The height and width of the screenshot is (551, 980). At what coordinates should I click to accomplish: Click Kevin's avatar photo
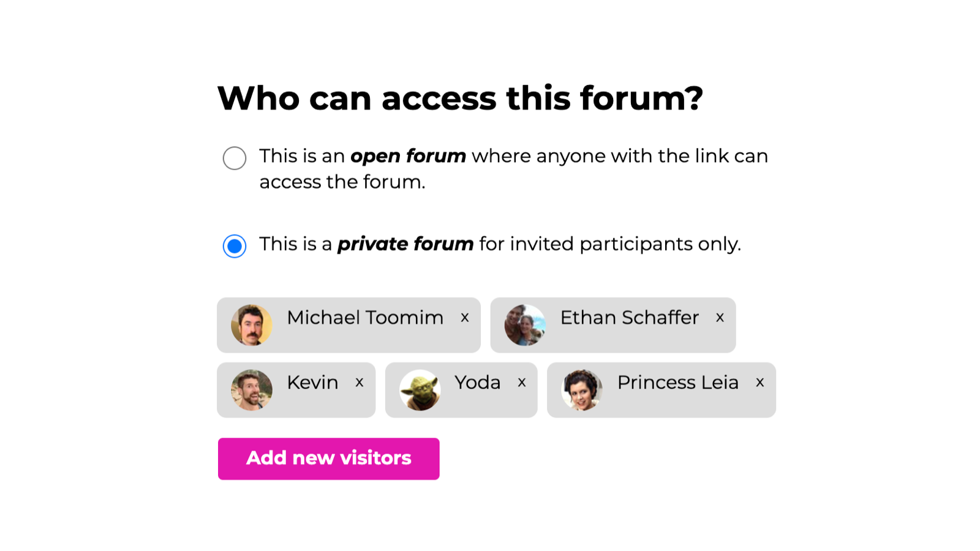pyautogui.click(x=252, y=390)
